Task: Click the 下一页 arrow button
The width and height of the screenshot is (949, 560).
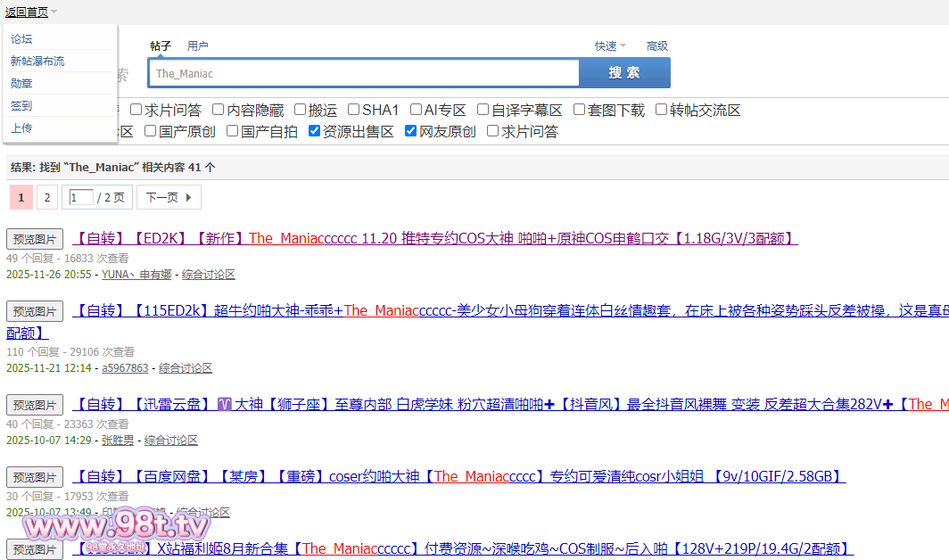Action: 169,197
